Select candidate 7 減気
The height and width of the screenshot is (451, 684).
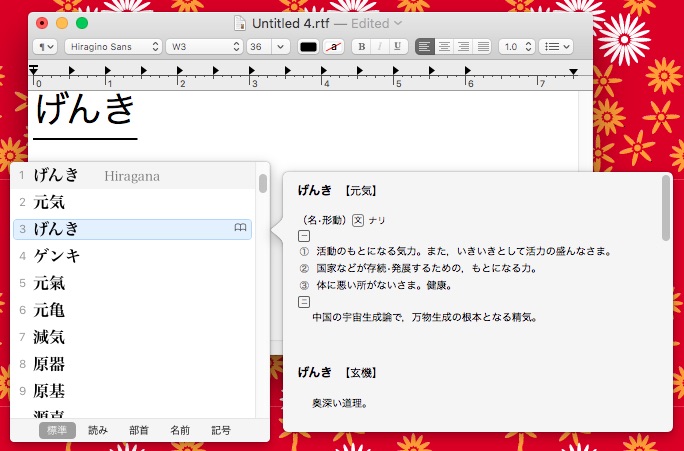[x=133, y=337]
